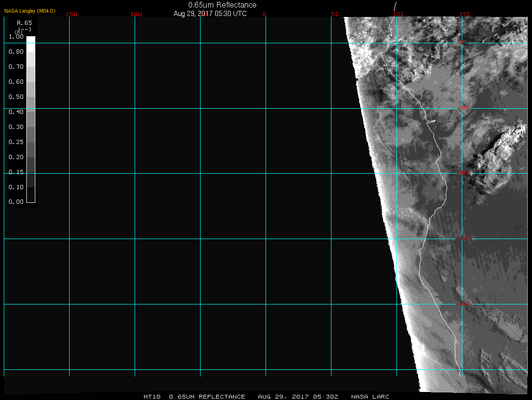Click the 0.65um Reflectance title text
Image resolution: width=532 pixels, height=400 pixels.
pos(222,5)
